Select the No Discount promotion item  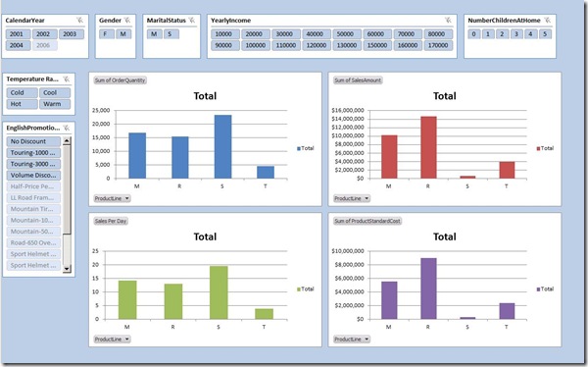coord(33,141)
